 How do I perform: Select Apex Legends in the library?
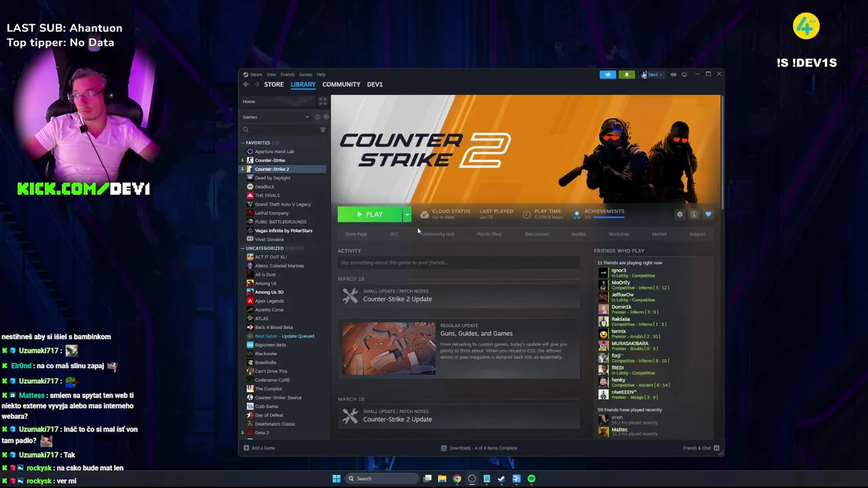click(269, 301)
